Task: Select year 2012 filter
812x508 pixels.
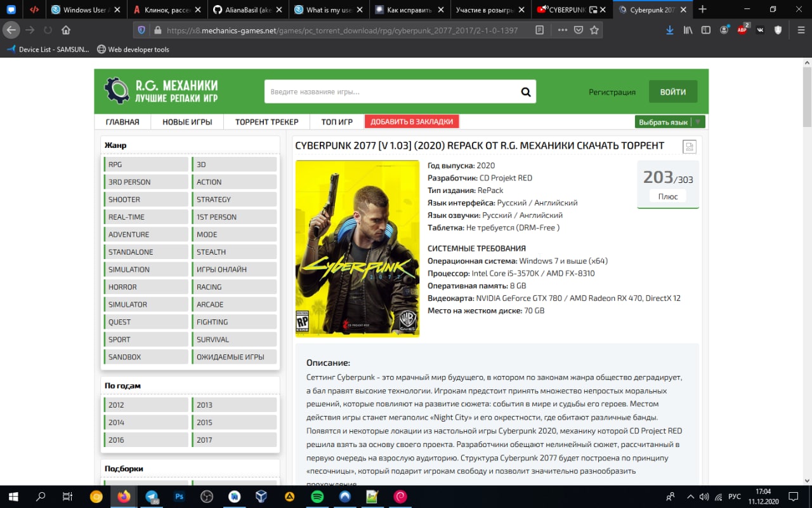Action: click(x=146, y=405)
